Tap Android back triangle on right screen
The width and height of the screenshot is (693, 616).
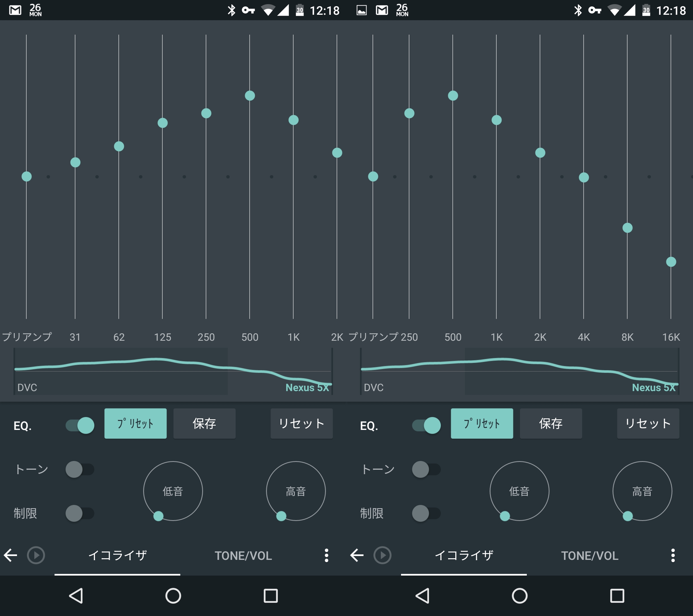click(423, 596)
